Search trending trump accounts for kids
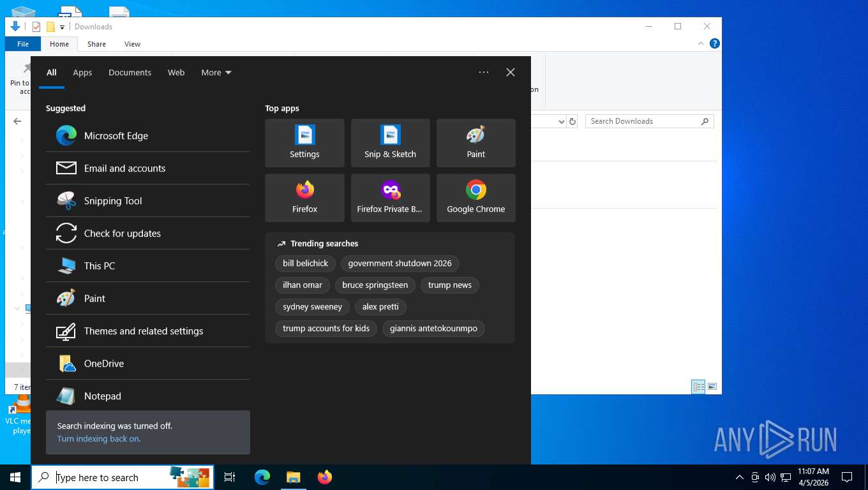 tap(326, 328)
